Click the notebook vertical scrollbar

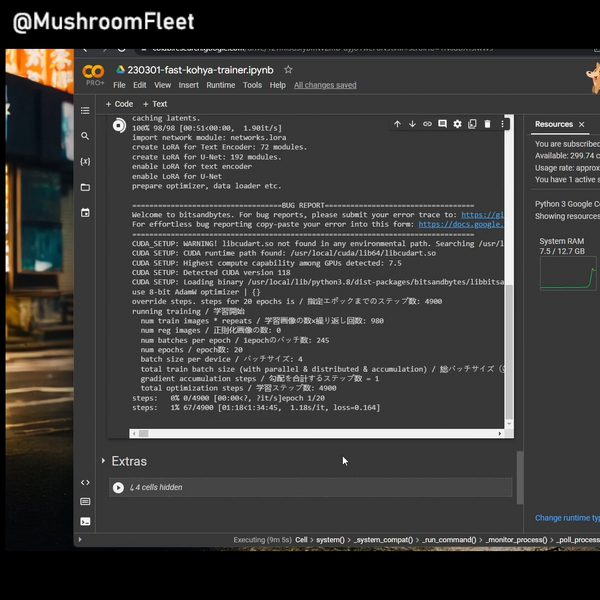[520, 478]
